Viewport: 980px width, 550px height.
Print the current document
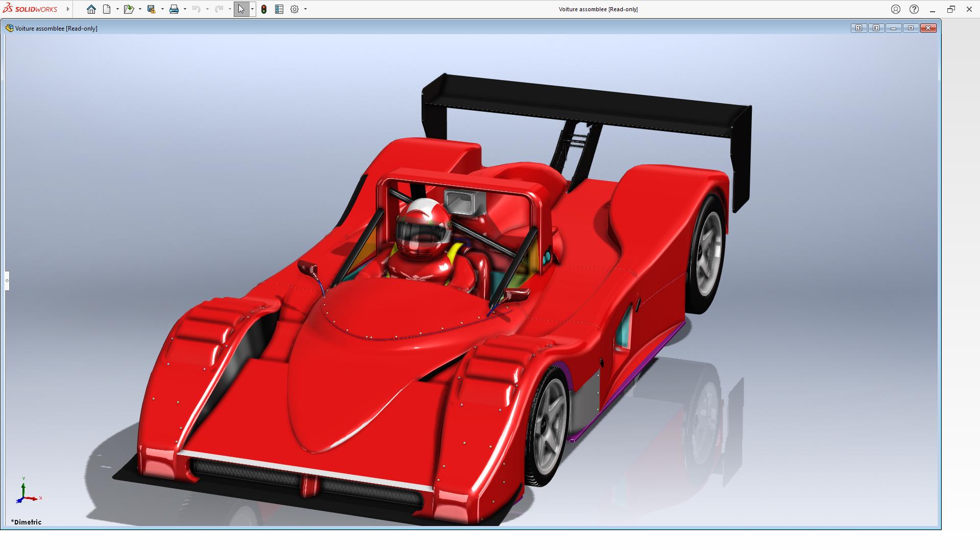pos(174,9)
